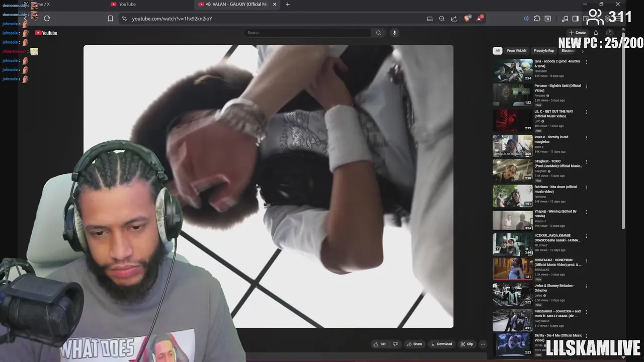
Task: Show more filter chips with right arrow
Action: pos(583,51)
